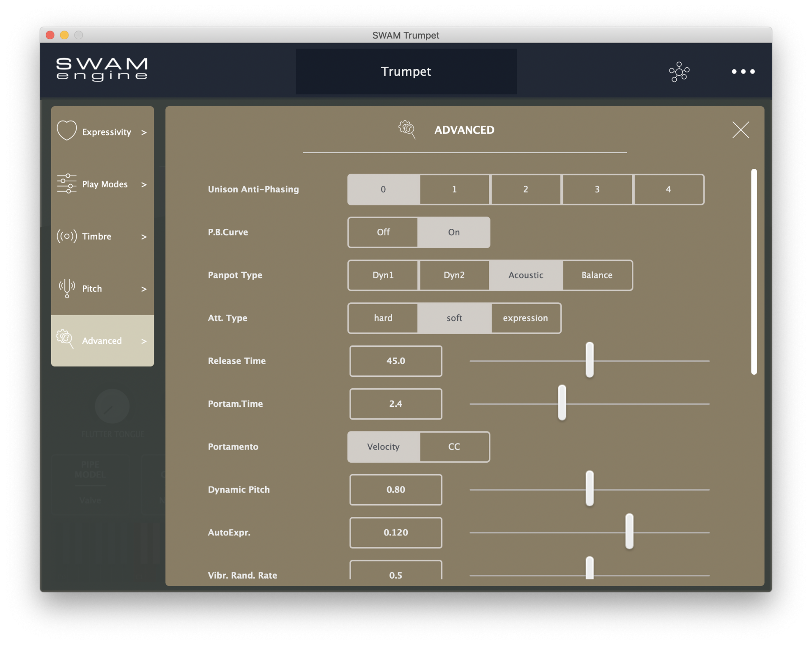
Task: Select Dyn2 Panpot Type
Action: coord(454,275)
